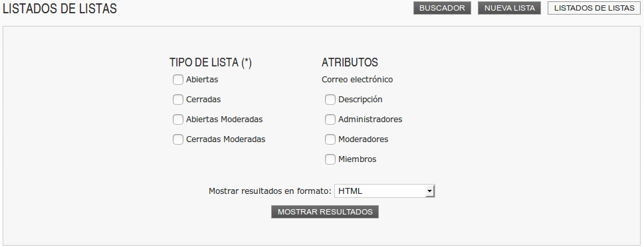Viewport: 644px width, 247px height.
Task: Open the Buscador page
Action: click(x=443, y=8)
